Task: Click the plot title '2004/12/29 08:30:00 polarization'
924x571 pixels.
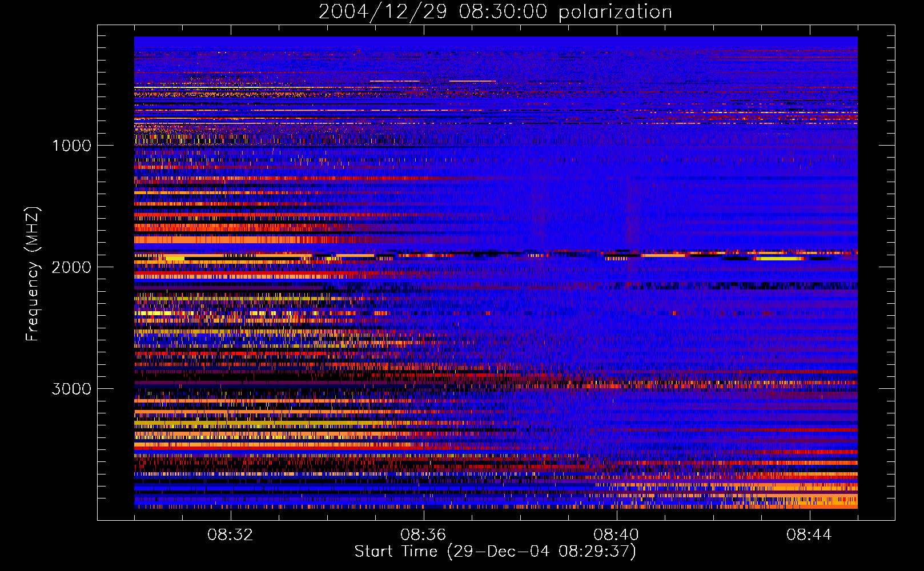Action: pos(495,12)
